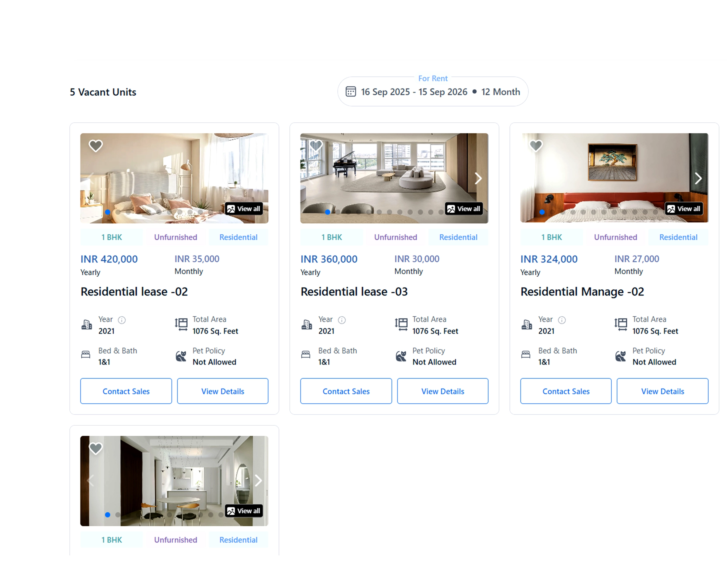Image resolution: width=728 pixels, height=562 pixels.
Task: Click the total area icon on Residential lease -02
Action: point(181,324)
